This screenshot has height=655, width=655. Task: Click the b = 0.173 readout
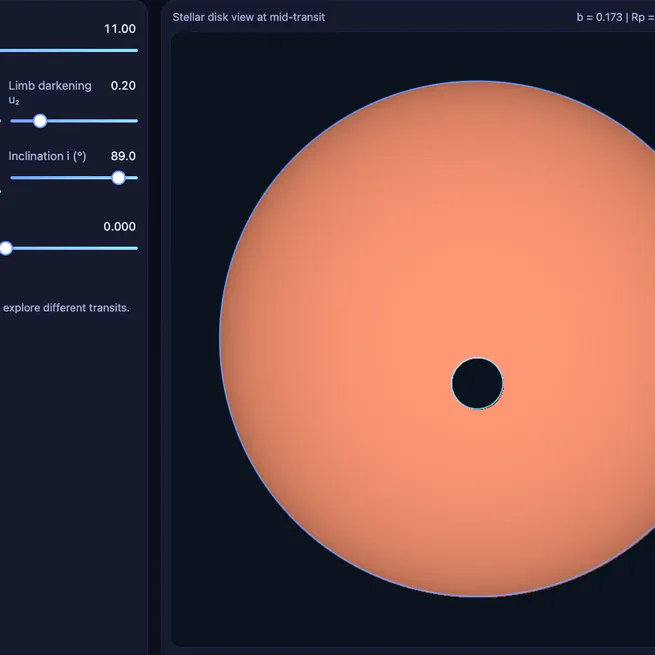(599, 17)
